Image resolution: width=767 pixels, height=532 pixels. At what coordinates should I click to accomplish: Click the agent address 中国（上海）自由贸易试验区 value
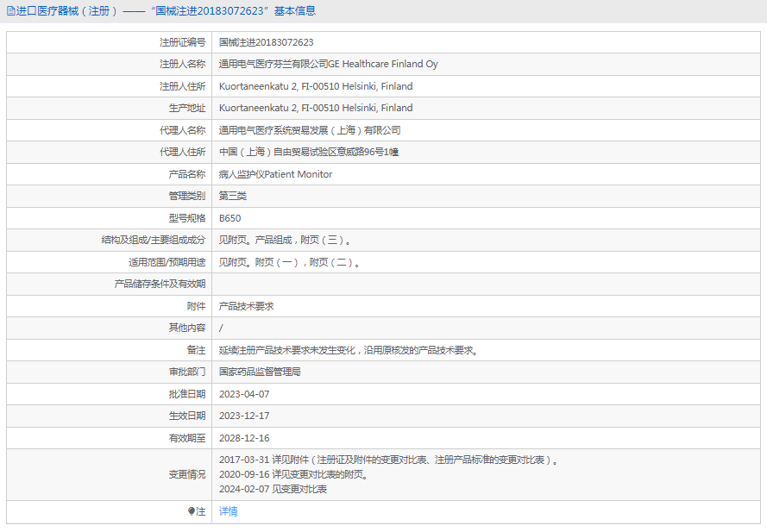click(308, 152)
